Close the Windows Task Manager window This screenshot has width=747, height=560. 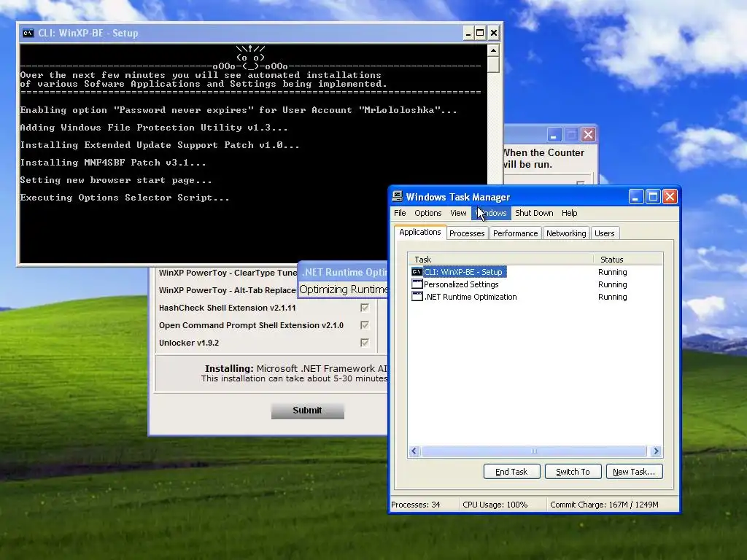point(670,197)
